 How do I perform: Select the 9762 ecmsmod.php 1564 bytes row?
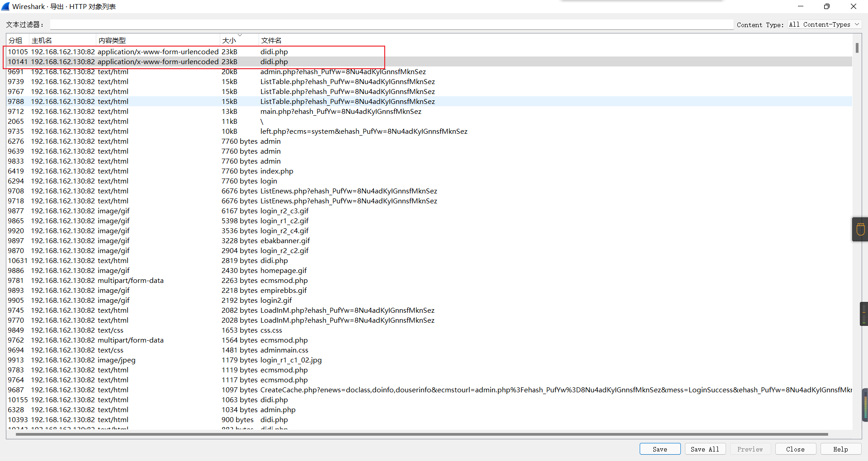(x=429, y=340)
